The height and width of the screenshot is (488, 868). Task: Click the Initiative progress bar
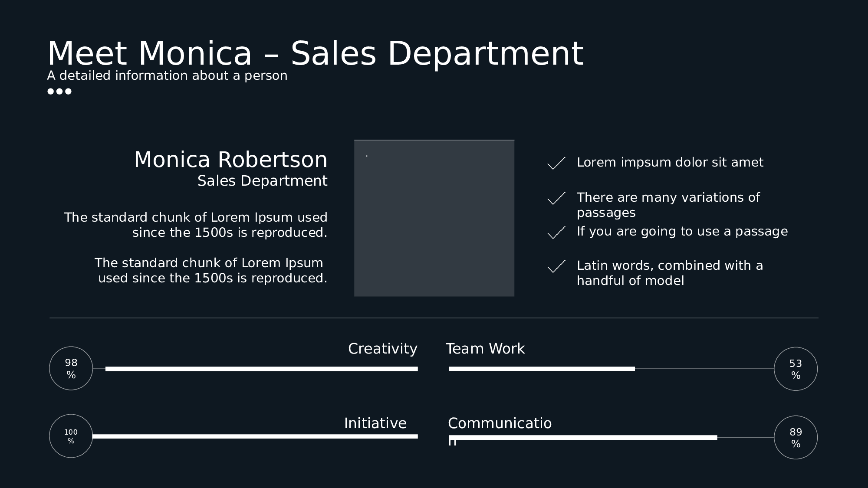[255, 436]
